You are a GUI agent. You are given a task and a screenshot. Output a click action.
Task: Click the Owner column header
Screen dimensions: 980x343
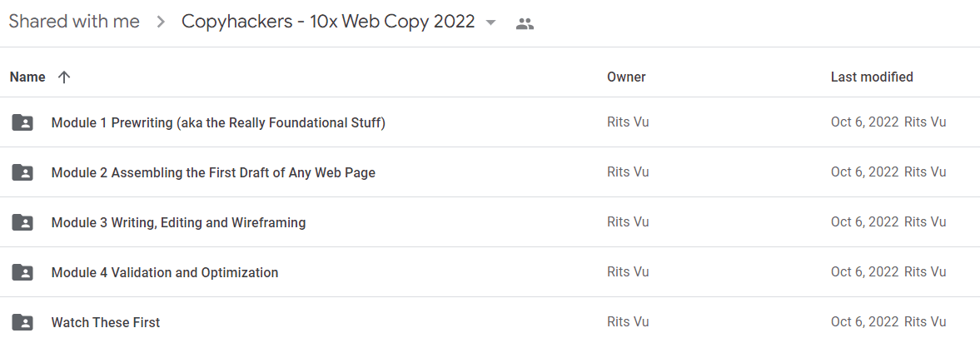click(x=626, y=77)
